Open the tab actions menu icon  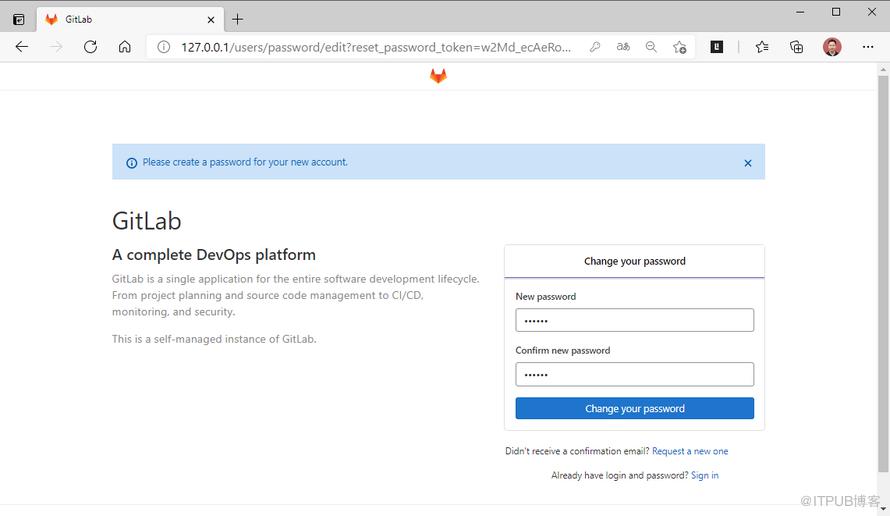(19, 19)
